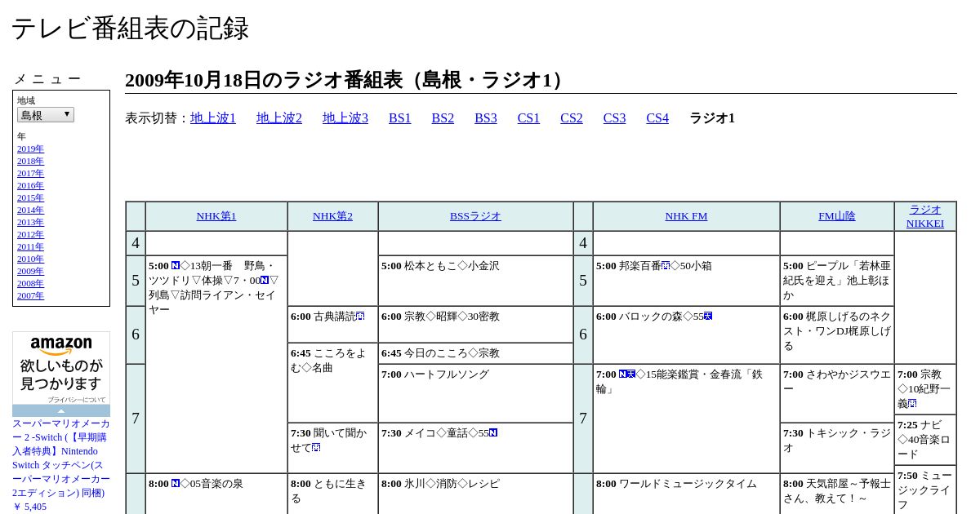
Task: Click the N news icon in NHK第1 5:00 entry
Action: (x=176, y=266)
